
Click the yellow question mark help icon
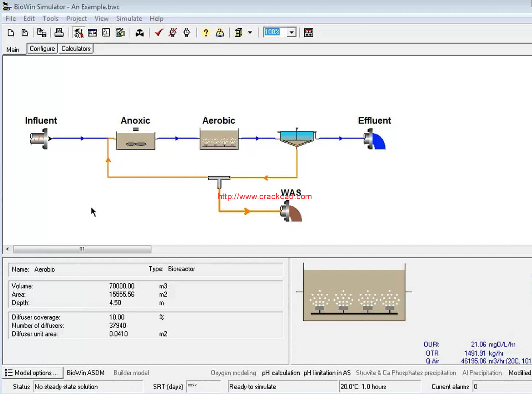click(206, 33)
